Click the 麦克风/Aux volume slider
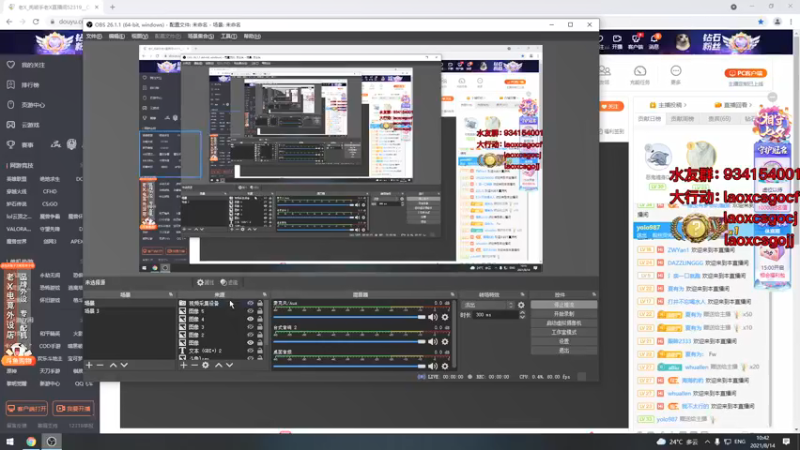800x450 pixels. [x=349, y=317]
